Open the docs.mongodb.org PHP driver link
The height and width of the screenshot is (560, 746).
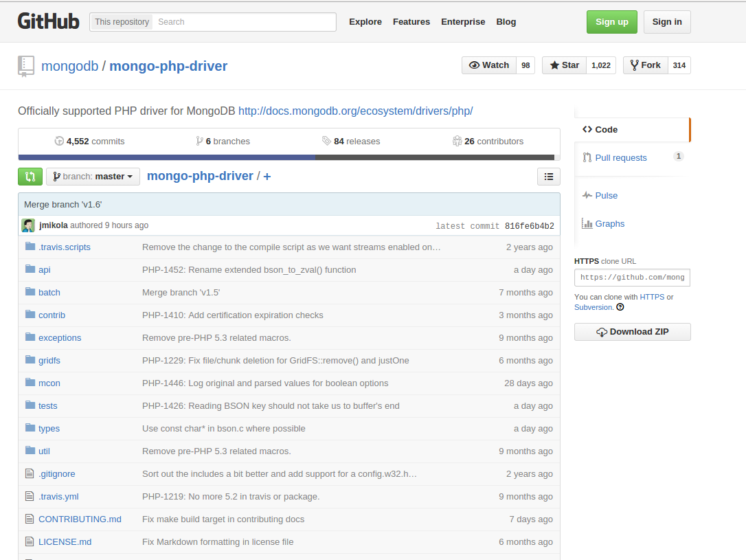point(355,111)
